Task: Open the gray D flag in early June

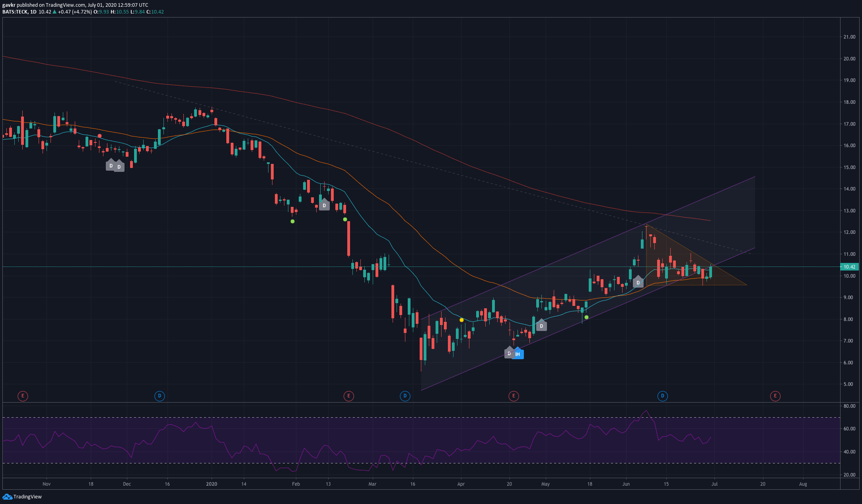Action: [638, 282]
